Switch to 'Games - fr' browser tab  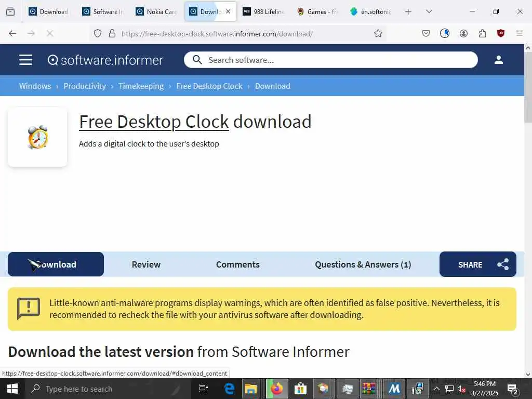[x=317, y=11]
